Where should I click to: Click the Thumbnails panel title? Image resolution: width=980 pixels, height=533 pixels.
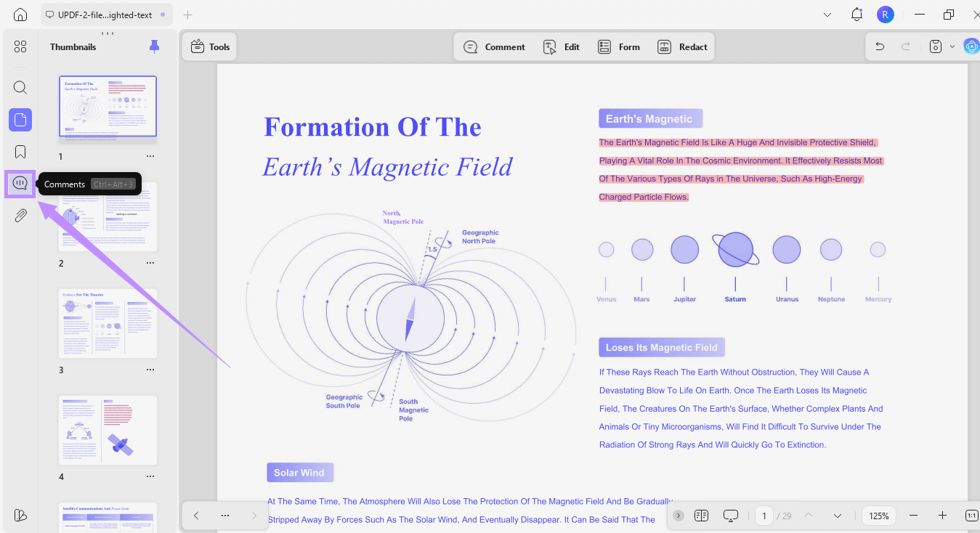tap(73, 46)
